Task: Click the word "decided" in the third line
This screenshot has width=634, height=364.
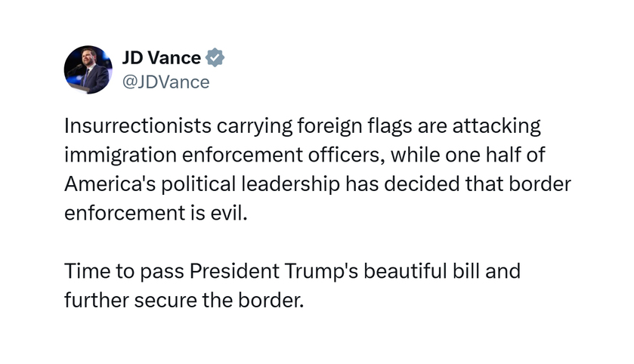Action: [x=422, y=184]
